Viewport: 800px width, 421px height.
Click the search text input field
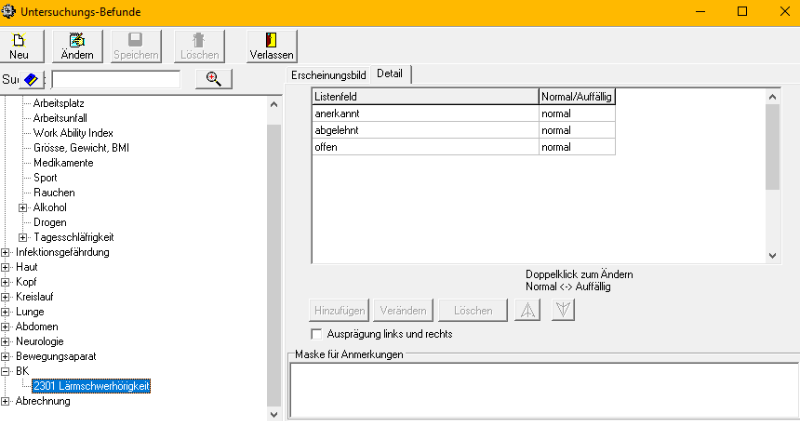(x=115, y=79)
